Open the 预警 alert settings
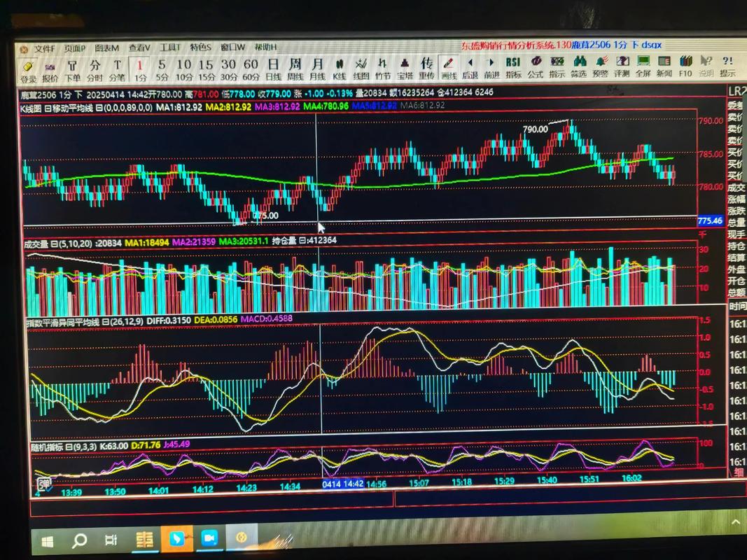 pos(600,66)
